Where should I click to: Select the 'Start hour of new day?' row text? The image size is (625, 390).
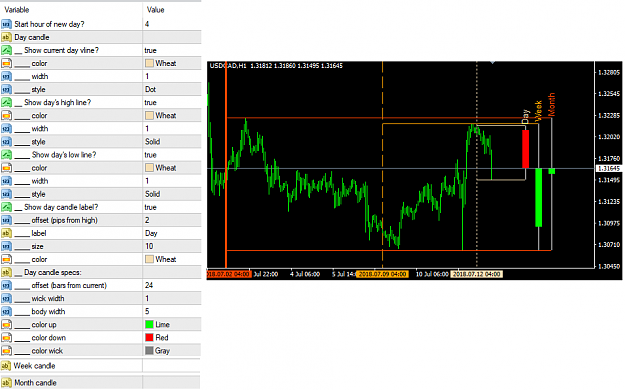point(49,24)
